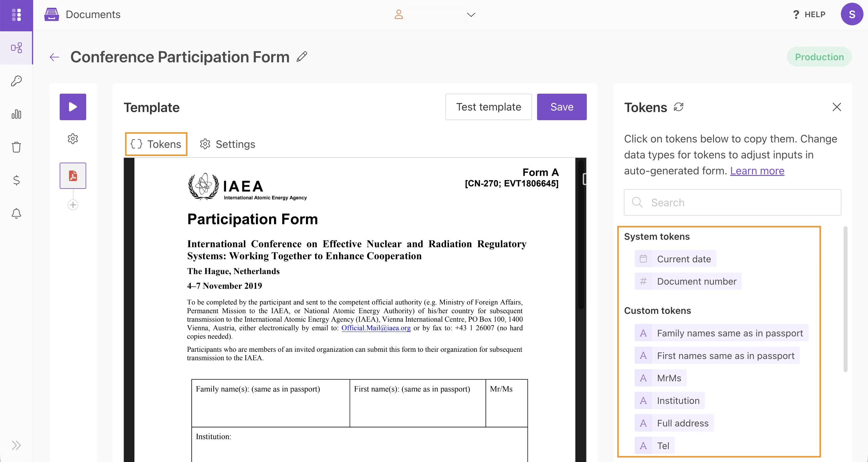Viewport: 868px width, 462px height.
Task: Copy the MrMs token
Action: pos(669,378)
